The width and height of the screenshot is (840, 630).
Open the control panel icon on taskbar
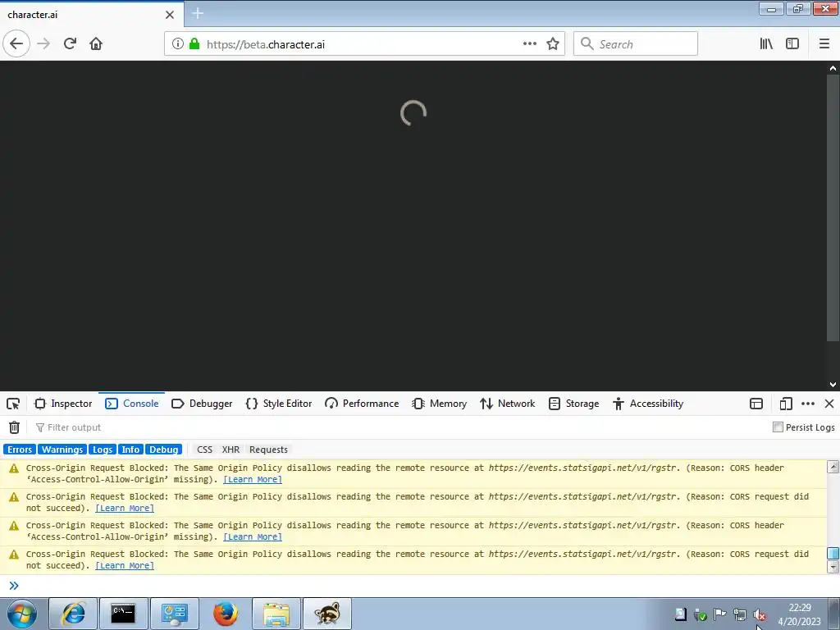coord(175,614)
